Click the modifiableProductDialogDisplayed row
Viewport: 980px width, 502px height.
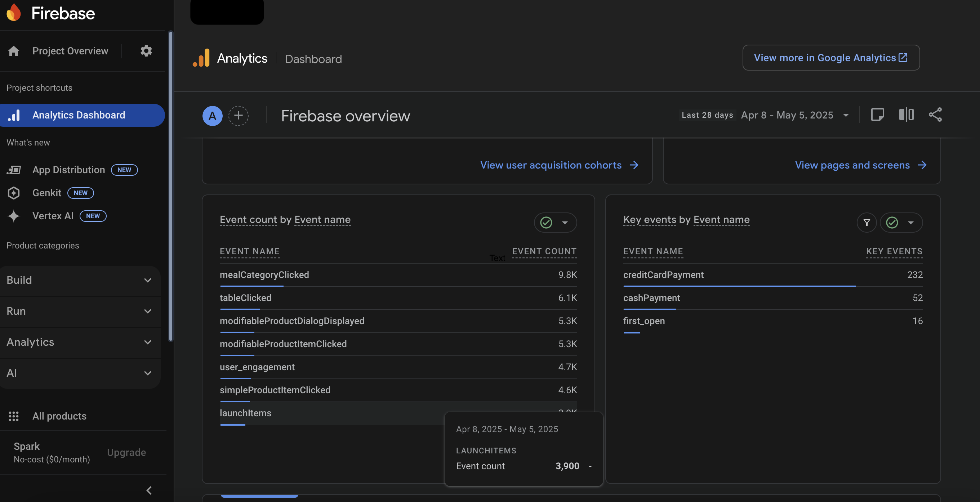pyautogui.click(x=398, y=321)
